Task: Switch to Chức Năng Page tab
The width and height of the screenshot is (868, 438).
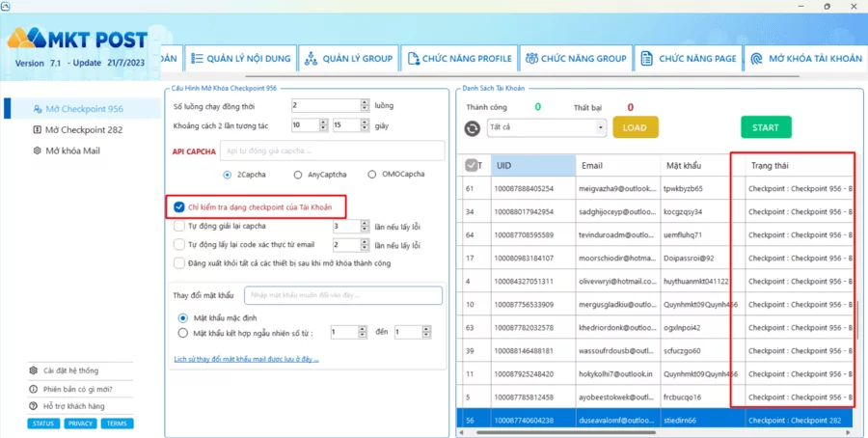Action: point(689,58)
